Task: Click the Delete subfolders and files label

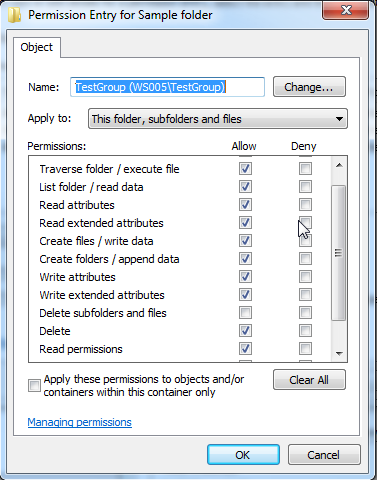Action: click(x=103, y=313)
